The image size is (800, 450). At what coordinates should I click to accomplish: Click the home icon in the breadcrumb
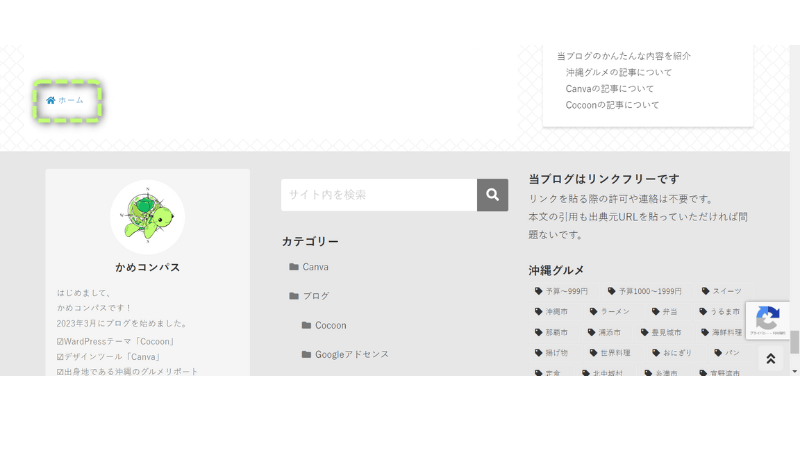(x=51, y=100)
